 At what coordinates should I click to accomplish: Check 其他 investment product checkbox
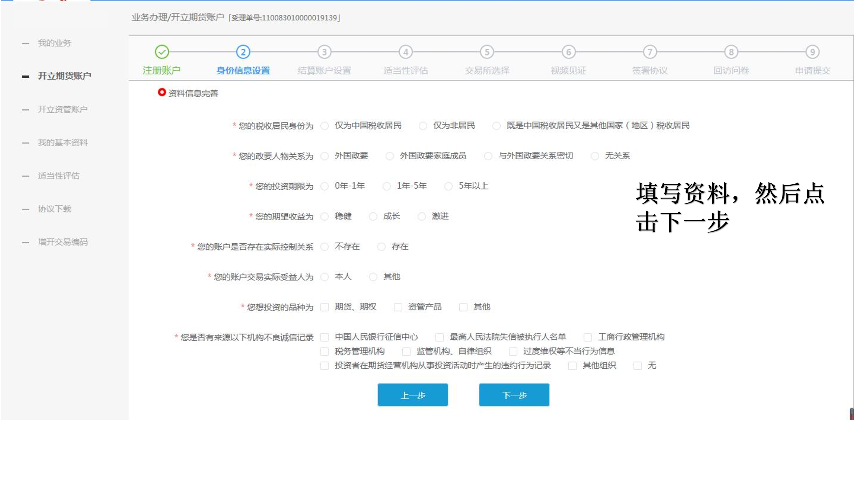pyautogui.click(x=463, y=307)
